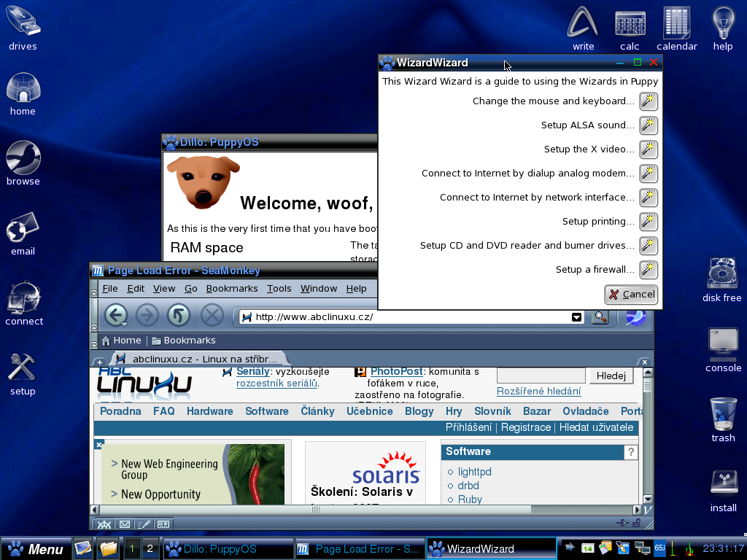Click the wand for Change the mouse and keyboard
The image size is (747, 560).
(648, 101)
